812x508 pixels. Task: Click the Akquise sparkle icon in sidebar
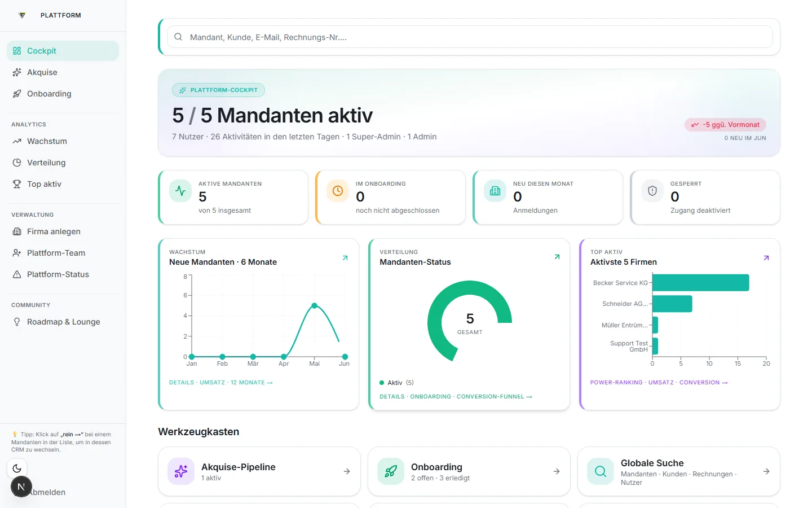(x=17, y=72)
